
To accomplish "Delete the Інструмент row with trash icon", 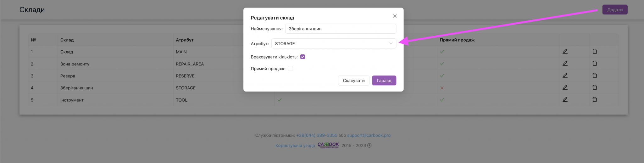I will (595, 99).
